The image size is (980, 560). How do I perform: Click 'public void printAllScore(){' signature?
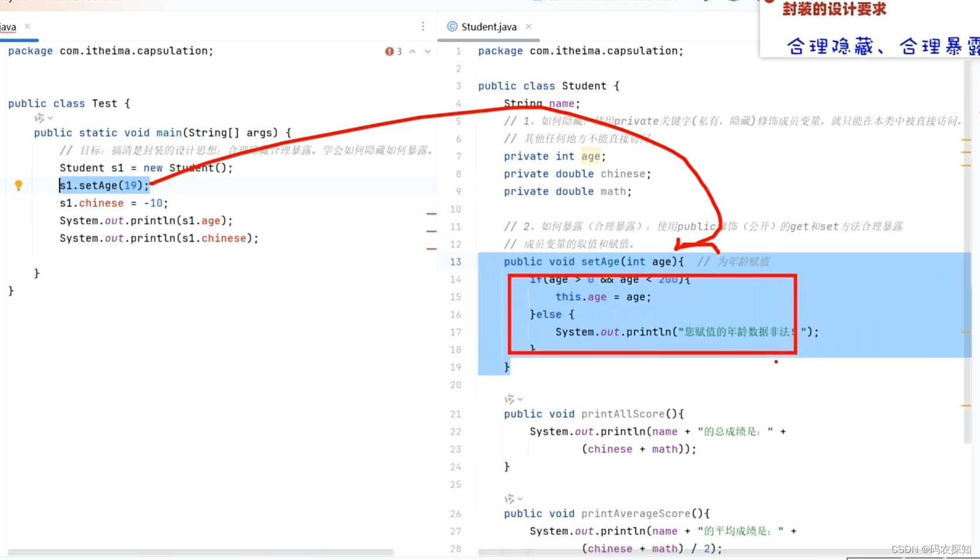tap(594, 414)
